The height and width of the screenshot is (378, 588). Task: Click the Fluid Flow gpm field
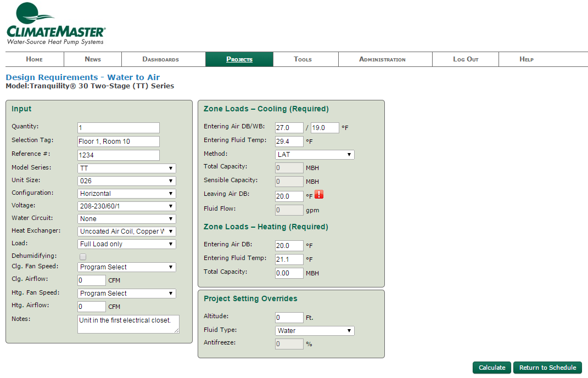[289, 210]
